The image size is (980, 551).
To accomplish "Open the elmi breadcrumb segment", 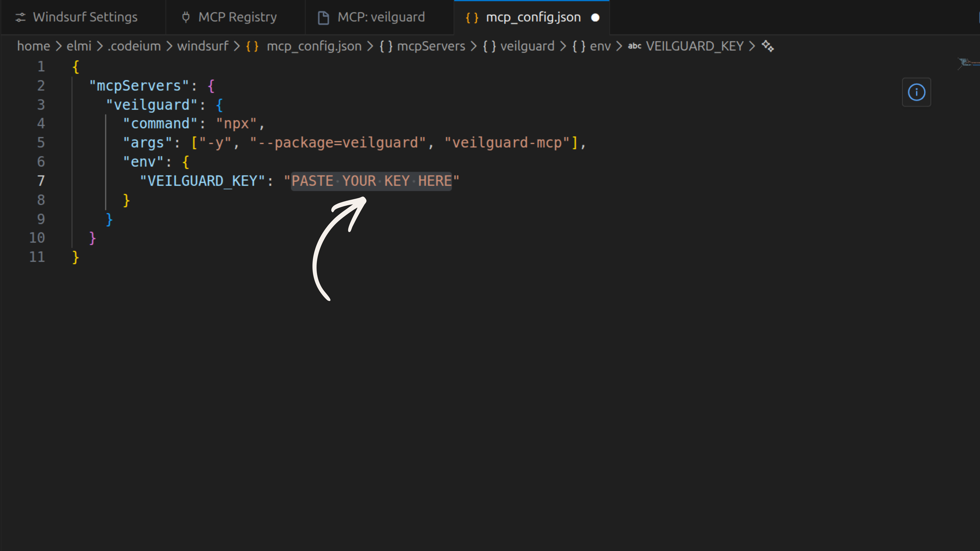I will (79, 46).
